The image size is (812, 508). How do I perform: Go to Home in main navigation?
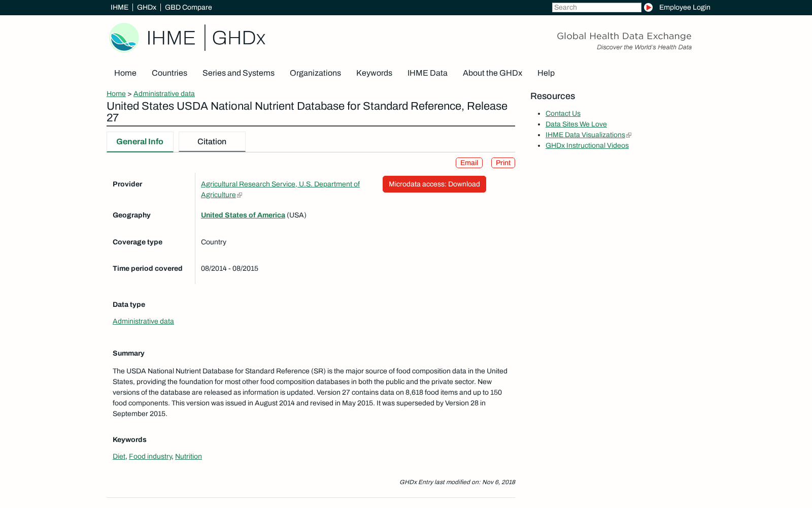pos(125,73)
